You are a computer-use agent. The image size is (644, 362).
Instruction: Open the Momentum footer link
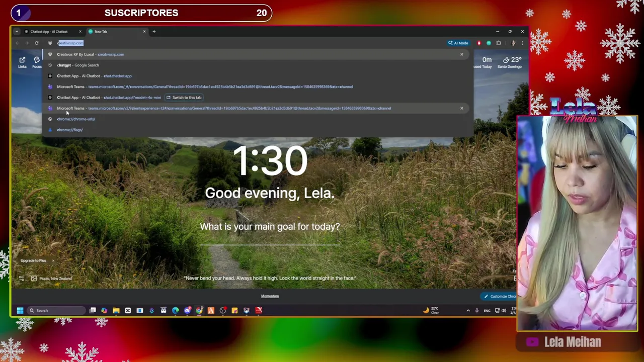click(270, 296)
